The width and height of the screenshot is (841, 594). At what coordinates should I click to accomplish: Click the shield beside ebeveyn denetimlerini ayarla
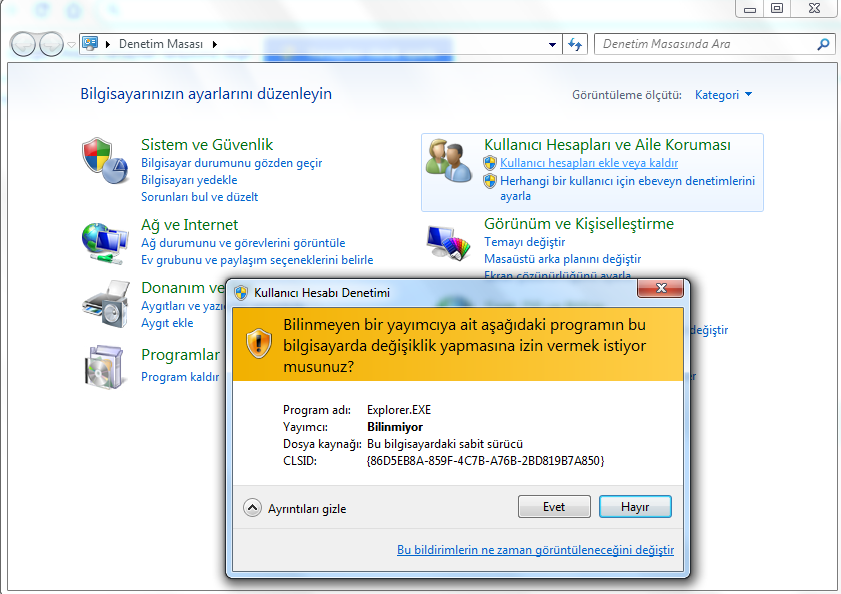(490, 181)
